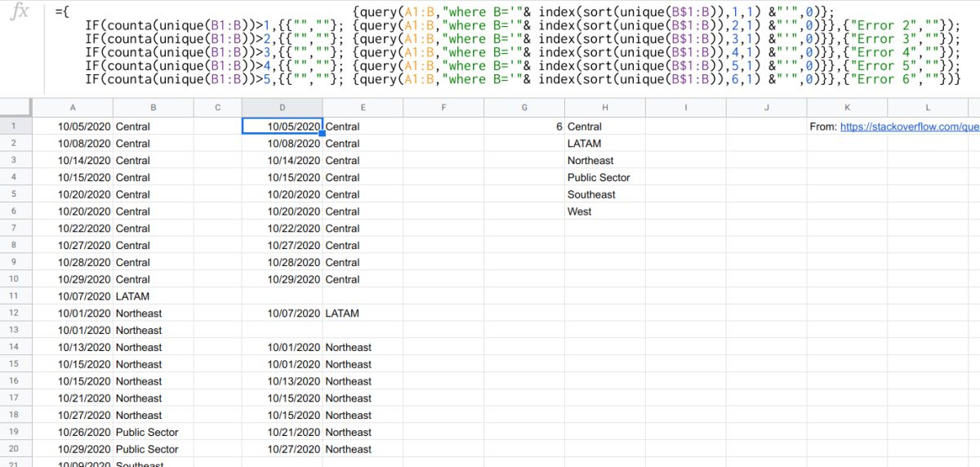Viewport: 980px width, 467px height.
Task: Select column K header
Action: pos(848,108)
